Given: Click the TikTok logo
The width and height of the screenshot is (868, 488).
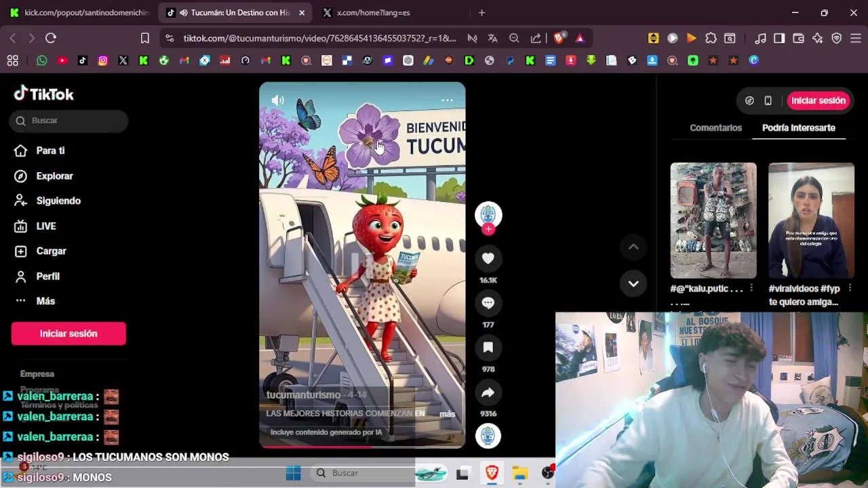Looking at the screenshot, I should pyautogui.click(x=44, y=94).
